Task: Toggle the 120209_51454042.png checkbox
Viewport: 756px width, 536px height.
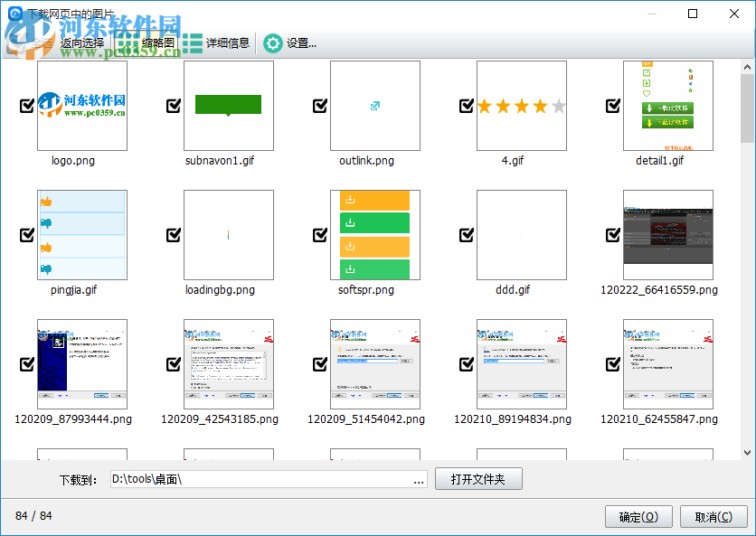Action: pos(320,364)
